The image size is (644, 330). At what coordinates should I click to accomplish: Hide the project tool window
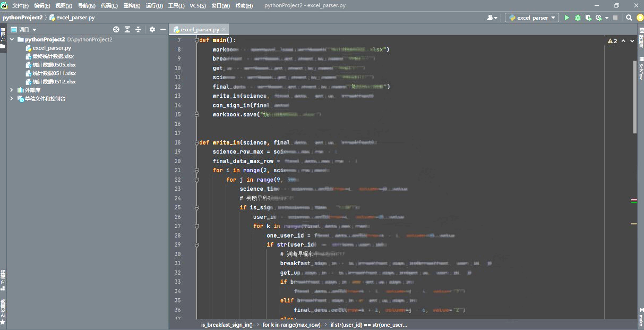pos(163,30)
